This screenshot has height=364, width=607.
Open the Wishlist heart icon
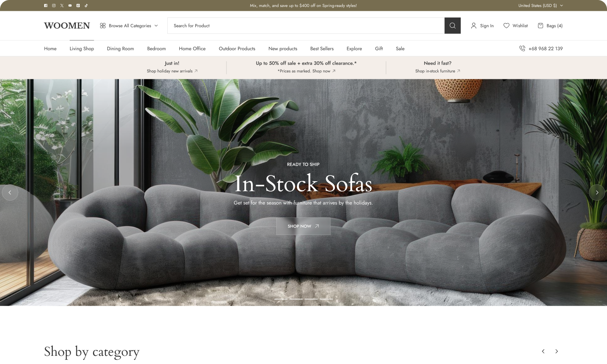(506, 26)
